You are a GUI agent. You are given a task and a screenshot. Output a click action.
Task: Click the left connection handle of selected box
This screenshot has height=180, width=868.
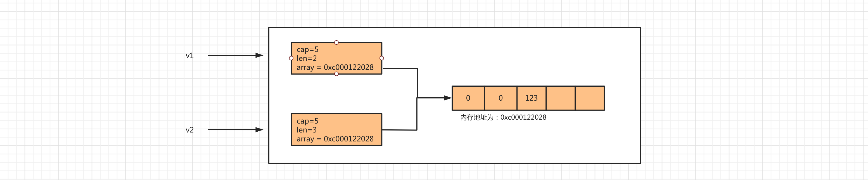[x=291, y=58]
